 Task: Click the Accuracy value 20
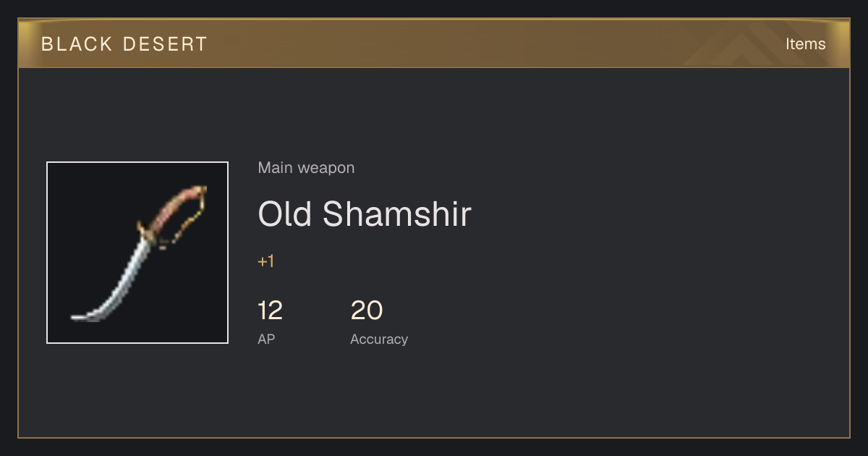pos(367,311)
